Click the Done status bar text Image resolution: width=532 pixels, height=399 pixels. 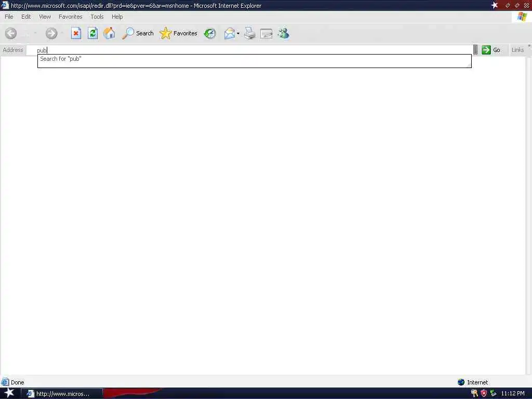point(17,382)
